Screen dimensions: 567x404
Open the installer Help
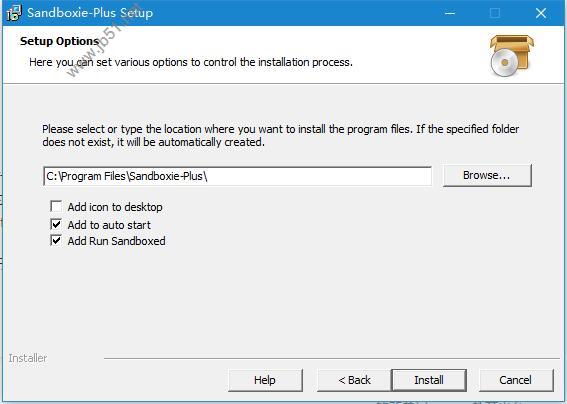pos(265,380)
